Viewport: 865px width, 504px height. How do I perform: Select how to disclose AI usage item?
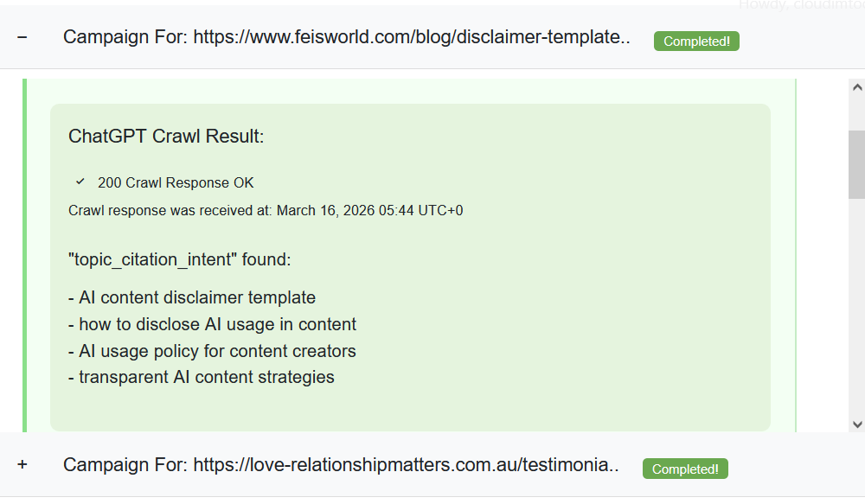213,325
